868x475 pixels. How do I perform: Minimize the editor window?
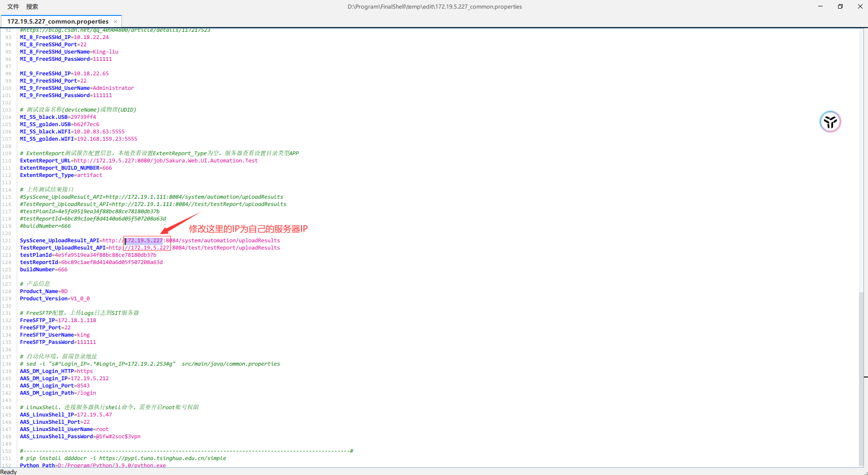[820, 6]
